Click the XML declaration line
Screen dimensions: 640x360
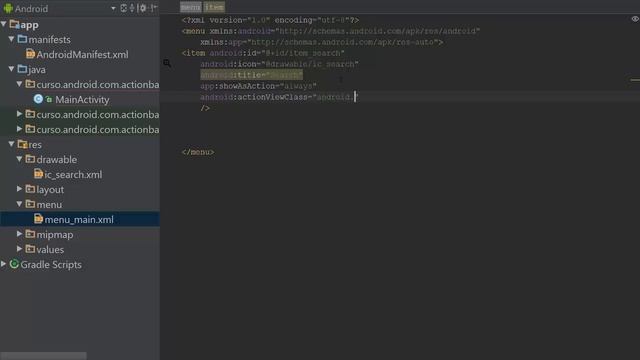270,20
